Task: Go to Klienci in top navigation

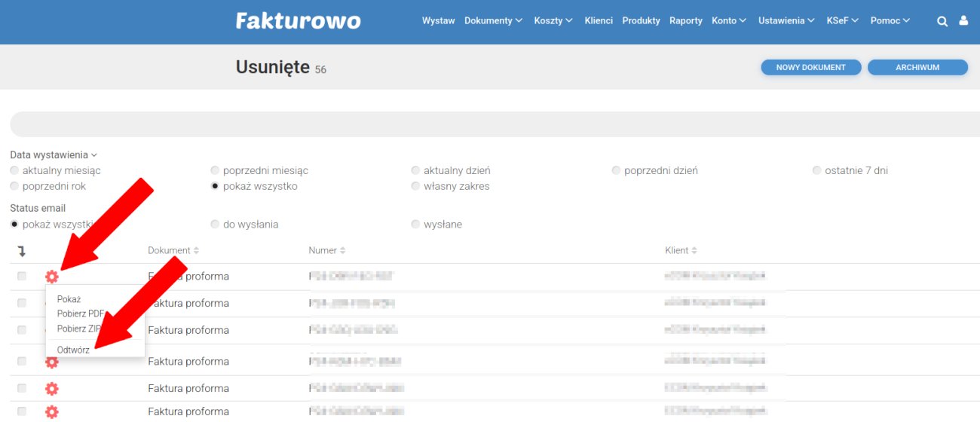Action: pos(599,21)
